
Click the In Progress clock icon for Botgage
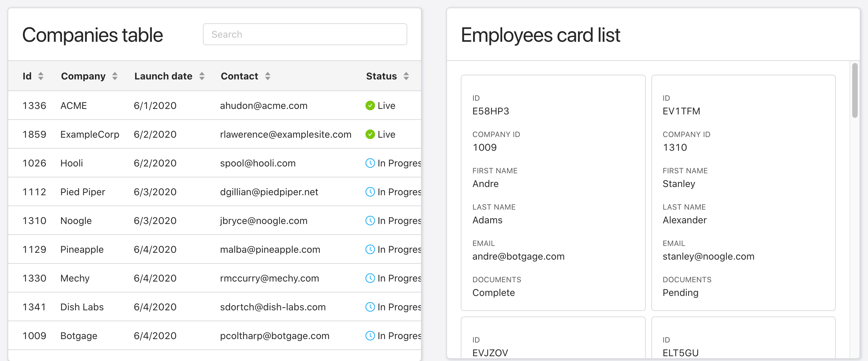[370, 336]
